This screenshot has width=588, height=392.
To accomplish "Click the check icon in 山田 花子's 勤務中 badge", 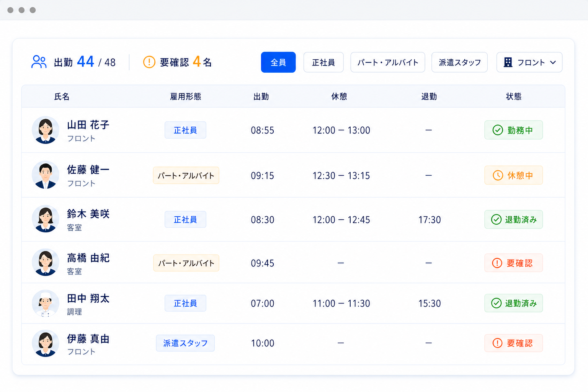I will tap(498, 130).
